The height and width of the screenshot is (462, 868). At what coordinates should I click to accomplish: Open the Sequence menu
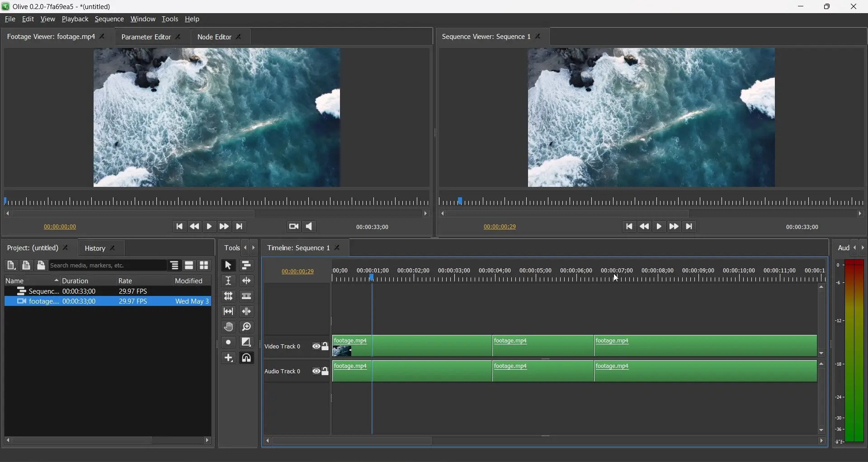[x=109, y=19]
